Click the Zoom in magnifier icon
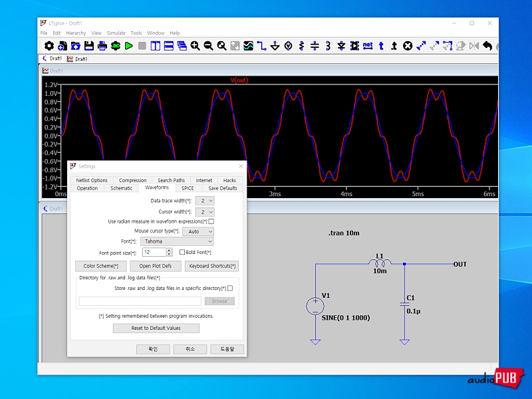Viewport: 532px width, 399px height. coord(195,46)
